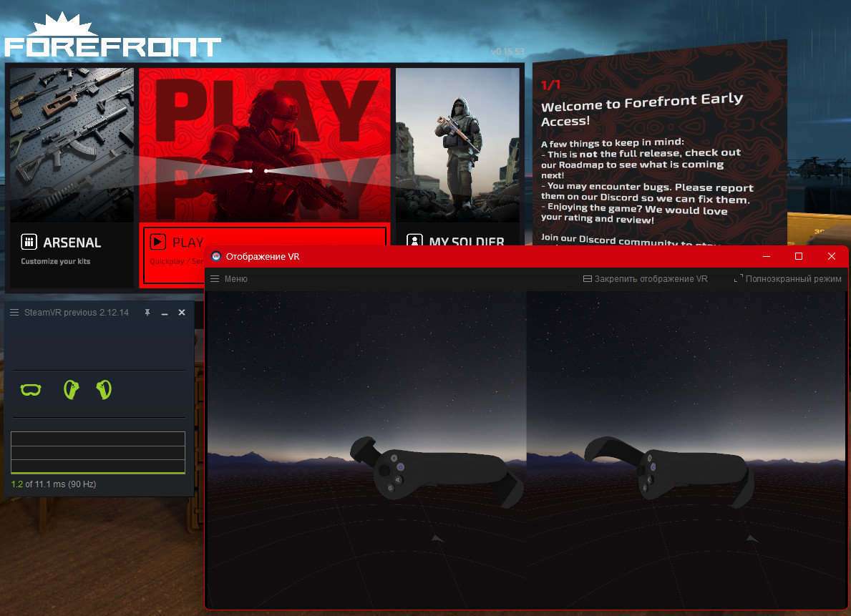851x616 pixels.
Task: Click the left controller status icon
Action: click(x=71, y=389)
